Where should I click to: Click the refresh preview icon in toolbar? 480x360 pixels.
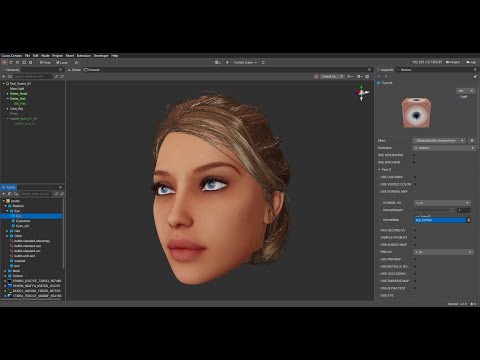[263, 62]
